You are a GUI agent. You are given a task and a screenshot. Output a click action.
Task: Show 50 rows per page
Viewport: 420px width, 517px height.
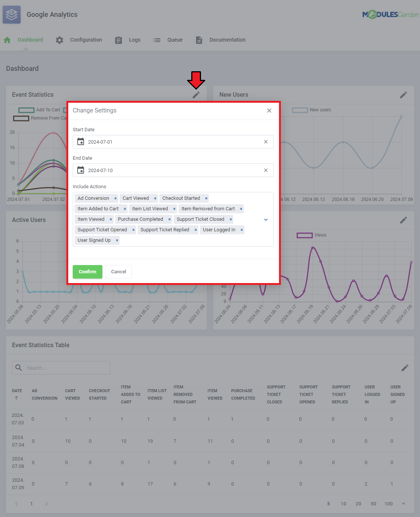tap(373, 504)
